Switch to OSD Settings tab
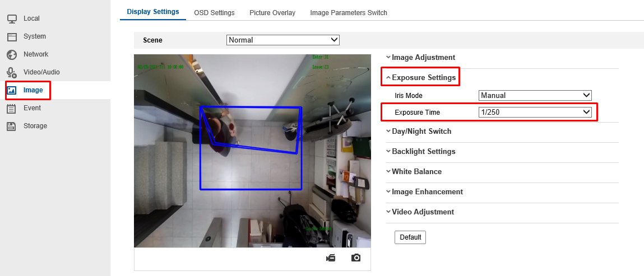The width and height of the screenshot is (644, 276). pos(215,13)
